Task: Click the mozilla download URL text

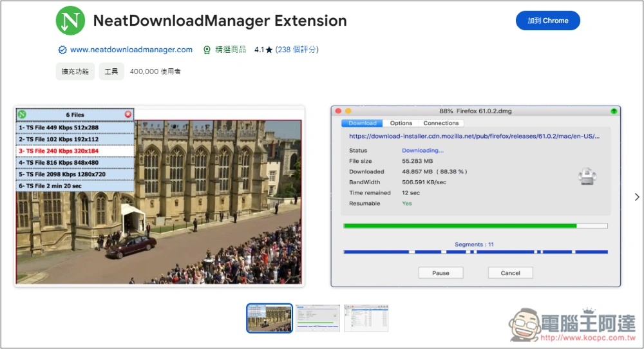Action: tap(474, 137)
